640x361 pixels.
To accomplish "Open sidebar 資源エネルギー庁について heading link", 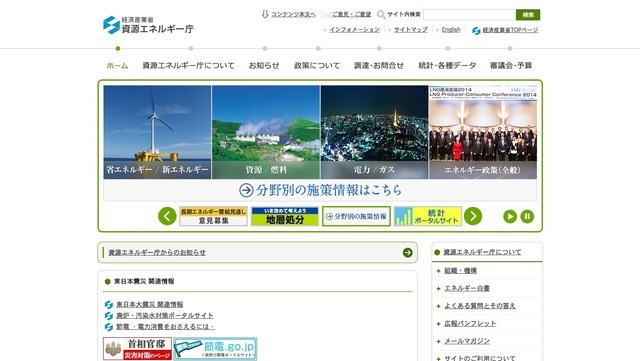I will pyautogui.click(x=482, y=252).
